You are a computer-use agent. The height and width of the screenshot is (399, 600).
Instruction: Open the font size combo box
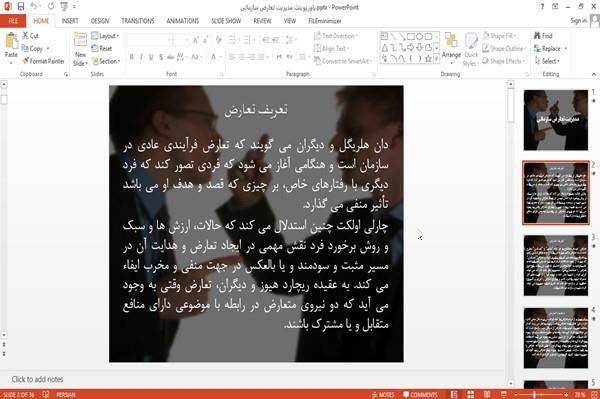click(x=182, y=40)
